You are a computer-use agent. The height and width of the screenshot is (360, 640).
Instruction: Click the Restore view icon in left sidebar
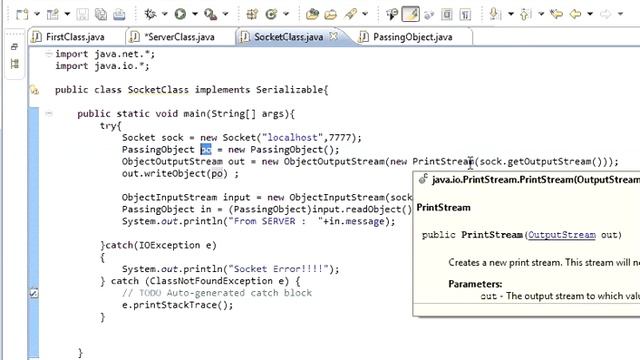click(x=14, y=47)
